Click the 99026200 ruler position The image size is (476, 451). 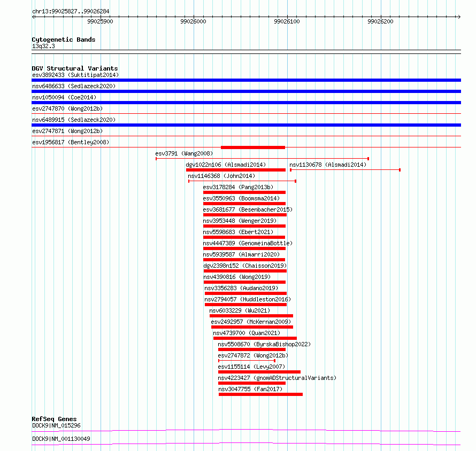coord(380,21)
